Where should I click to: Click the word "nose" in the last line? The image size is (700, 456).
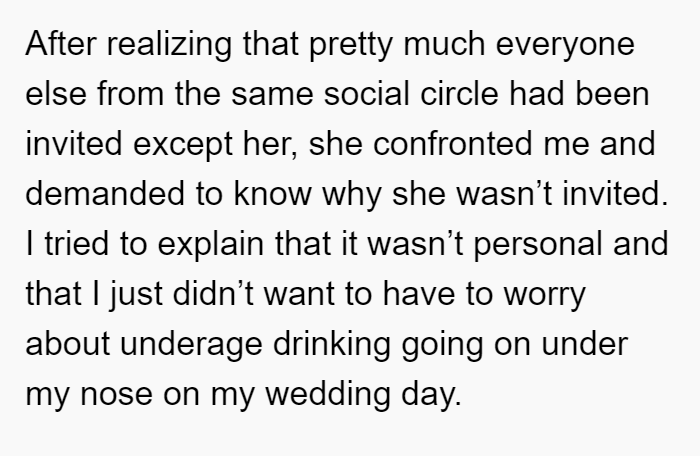pos(116,395)
